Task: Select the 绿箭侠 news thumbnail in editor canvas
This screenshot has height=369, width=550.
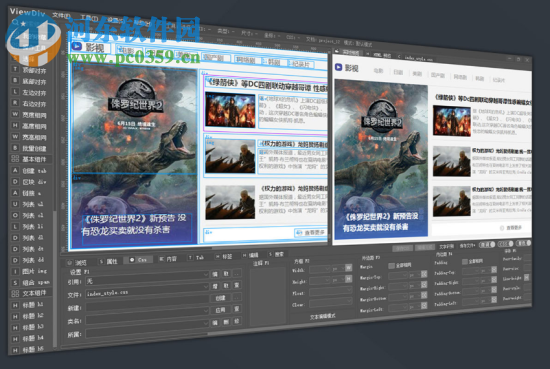Action: 230,110
